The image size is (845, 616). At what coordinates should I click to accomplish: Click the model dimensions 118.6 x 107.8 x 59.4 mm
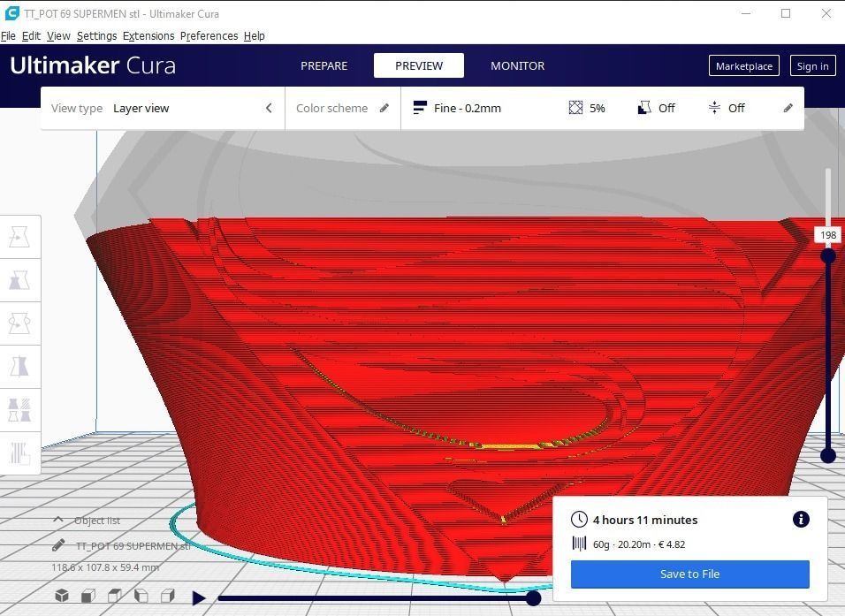[105, 567]
